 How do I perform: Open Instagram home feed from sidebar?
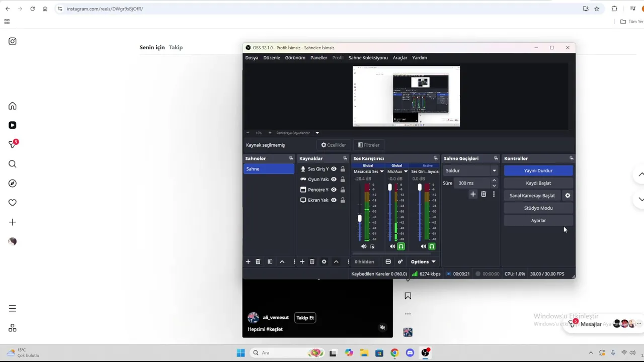click(13, 106)
